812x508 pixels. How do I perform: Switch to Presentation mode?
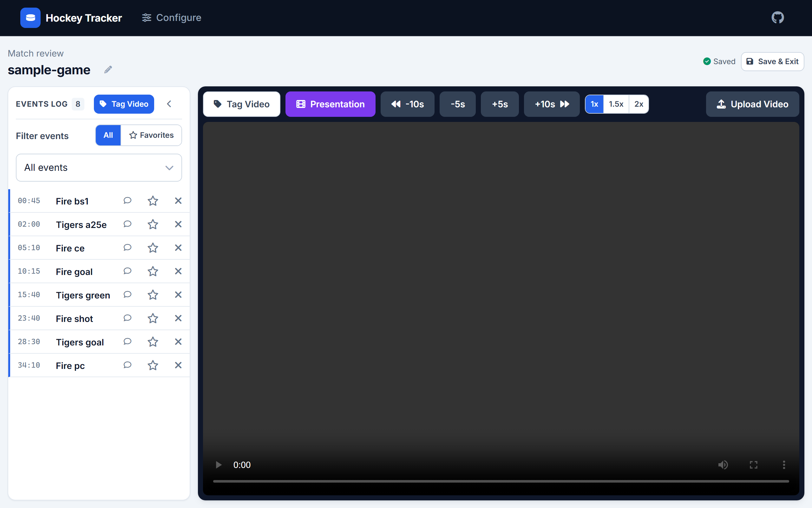coord(330,104)
